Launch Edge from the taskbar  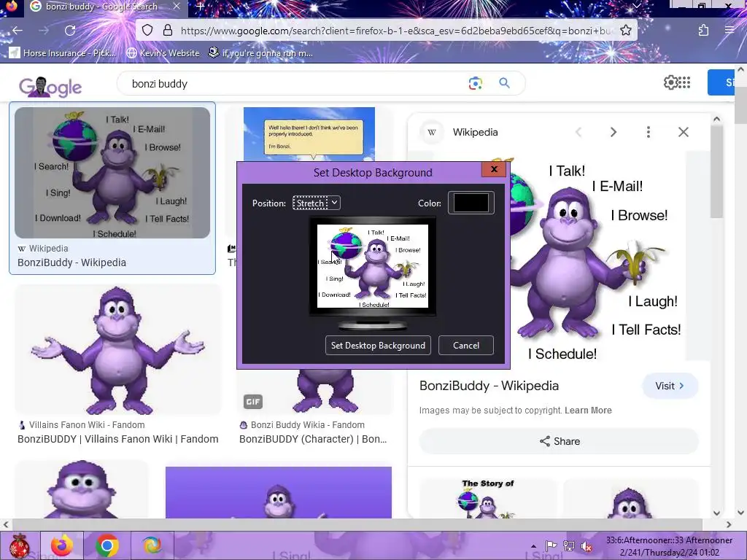click(152, 545)
